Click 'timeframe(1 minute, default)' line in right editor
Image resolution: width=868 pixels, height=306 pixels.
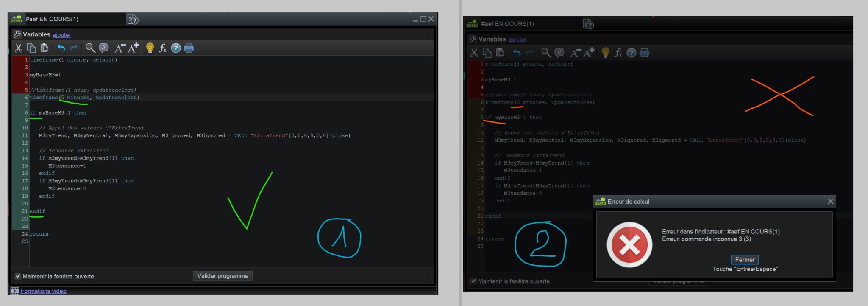[x=529, y=65]
